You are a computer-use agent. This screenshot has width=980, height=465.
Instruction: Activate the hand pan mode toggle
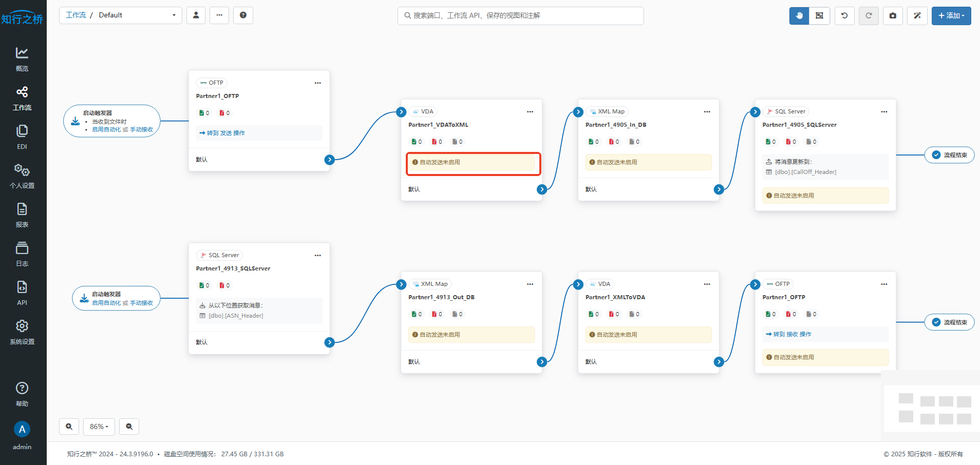(x=799, y=15)
